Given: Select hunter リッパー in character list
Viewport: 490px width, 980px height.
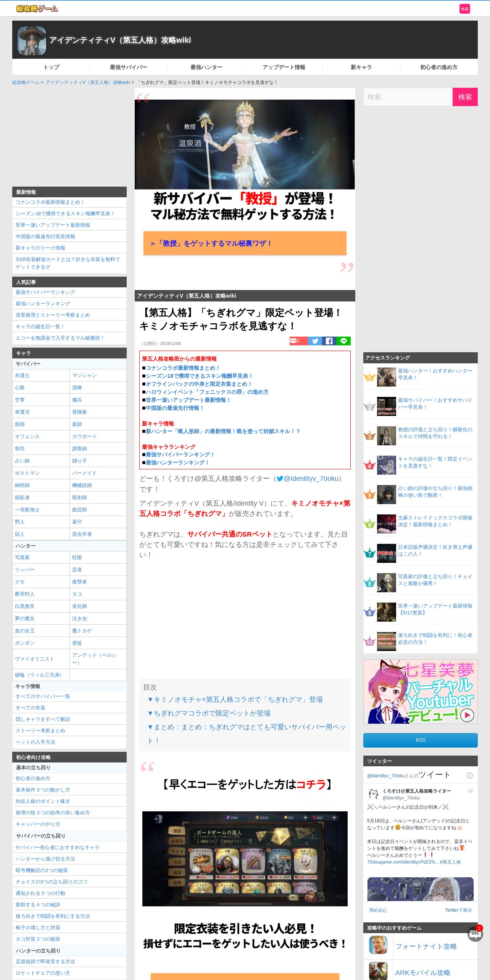Looking at the screenshot, I should [x=25, y=570].
